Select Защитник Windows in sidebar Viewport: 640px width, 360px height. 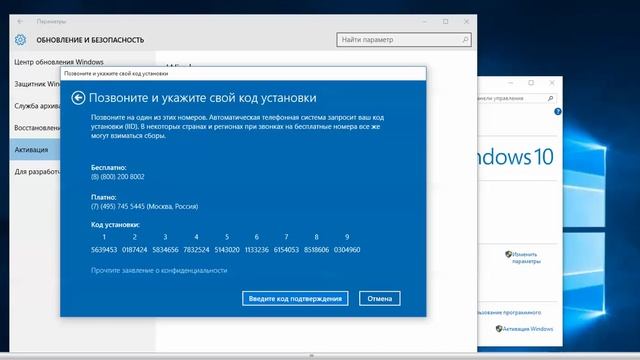pos(37,84)
